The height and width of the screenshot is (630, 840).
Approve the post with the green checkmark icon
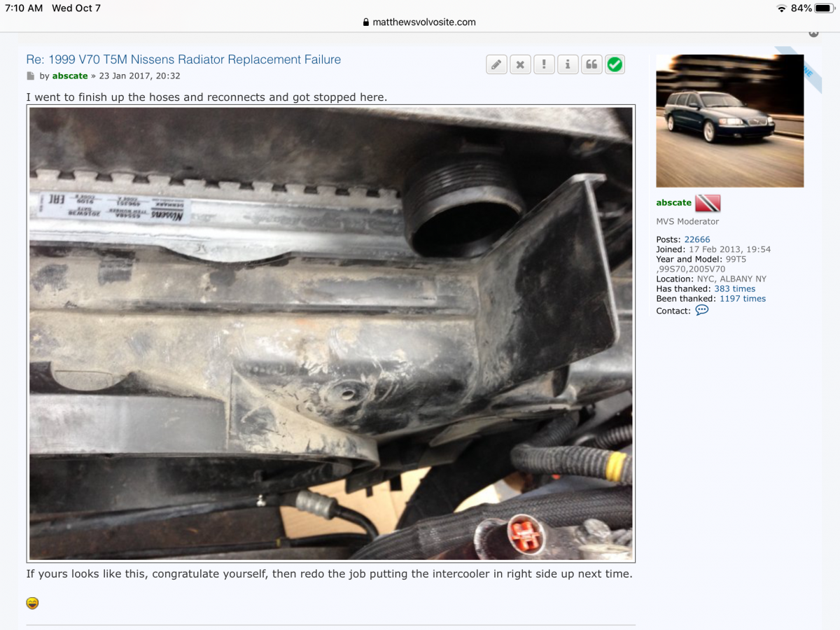615,64
